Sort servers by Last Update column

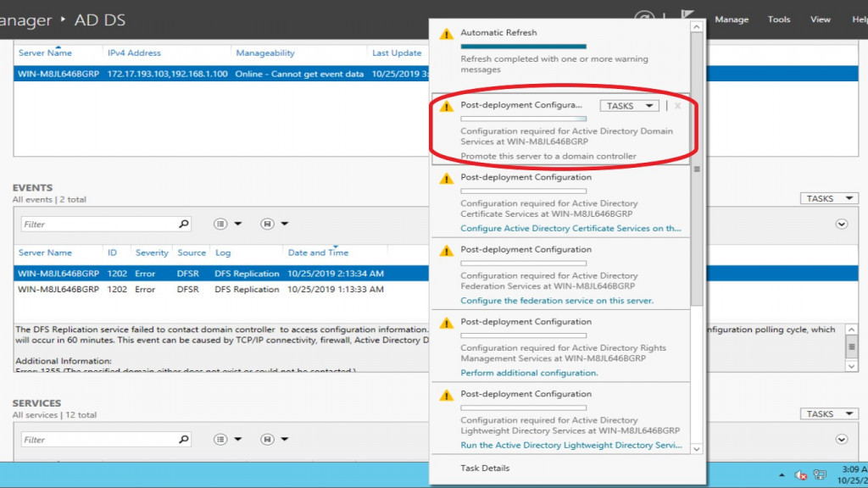click(x=397, y=53)
